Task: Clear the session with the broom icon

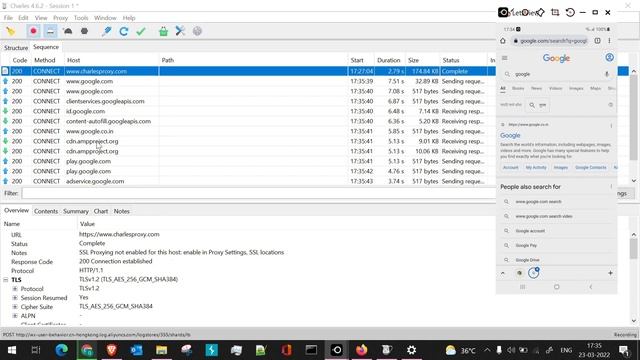Action: click(x=11, y=31)
